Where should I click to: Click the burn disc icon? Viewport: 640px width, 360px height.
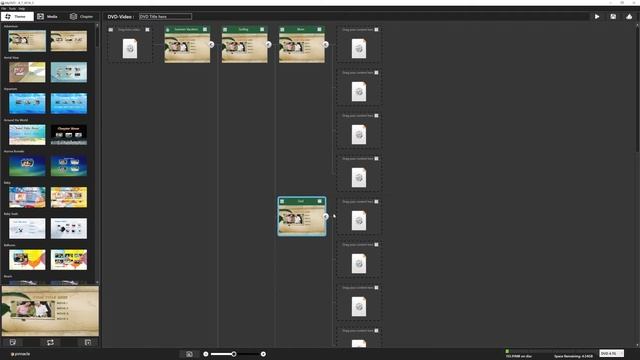click(629, 17)
